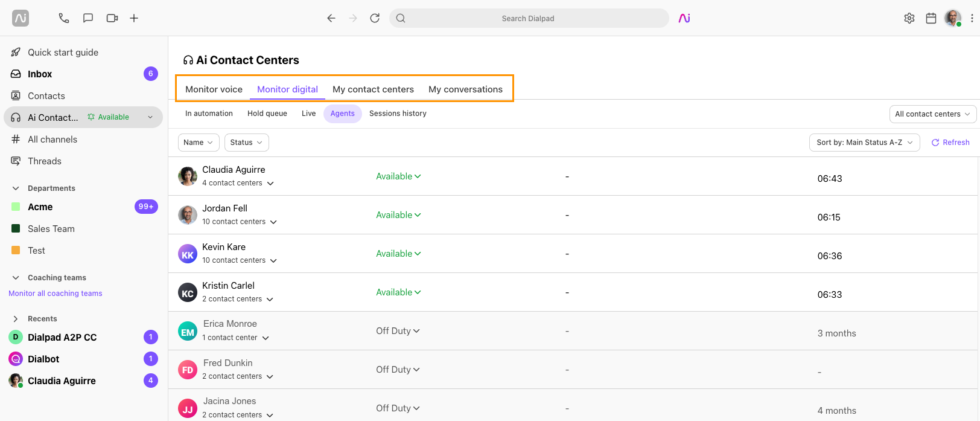The image size is (980, 421).
Task: Expand the Ai Contact Centers availability chevron
Action: (x=150, y=117)
